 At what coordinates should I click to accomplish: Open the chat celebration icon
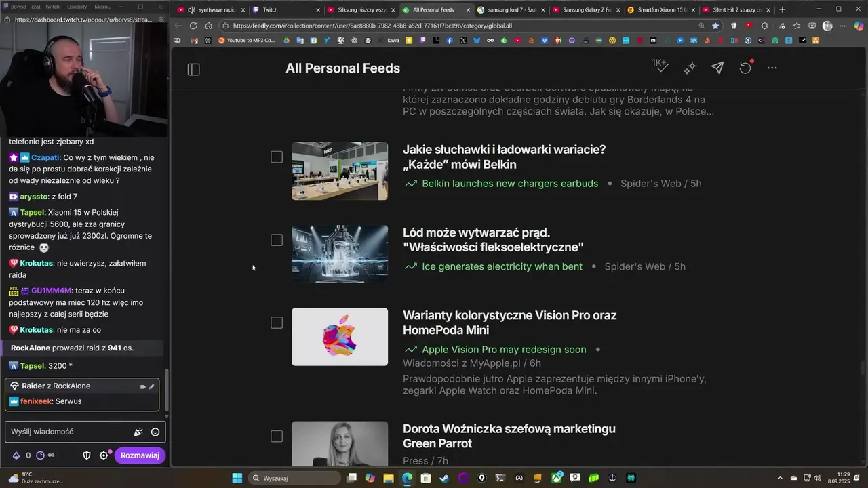pyautogui.click(x=138, y=432)
